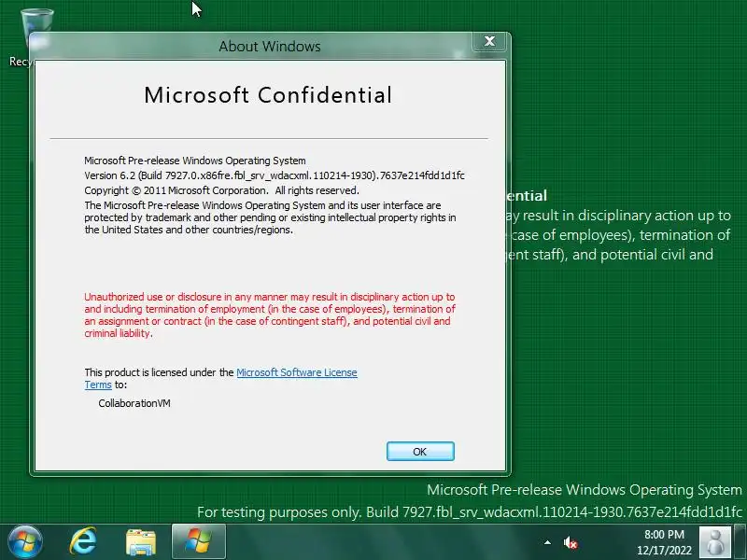The image size is (747, 560).
Task: Click the user tile icon on taskbar
Action: click(715, 542)
